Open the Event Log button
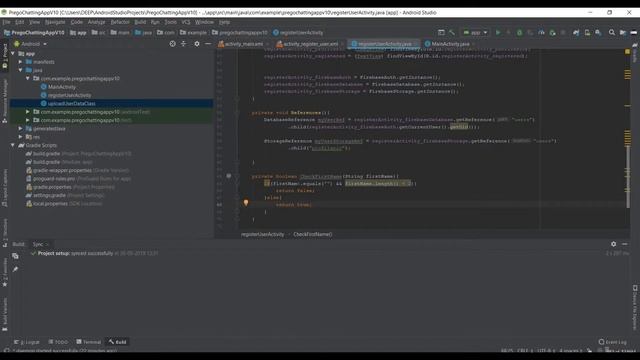640x360 pixels. [612, 342]
